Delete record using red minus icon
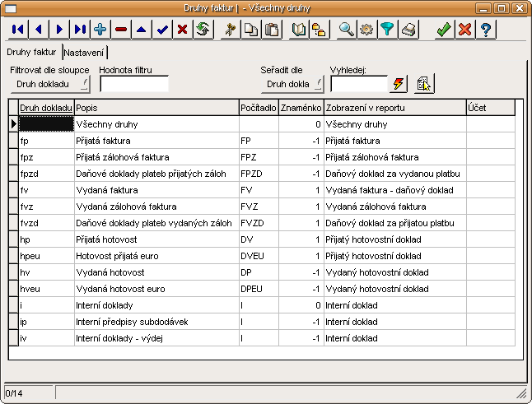532x404 pixels. 121,29
